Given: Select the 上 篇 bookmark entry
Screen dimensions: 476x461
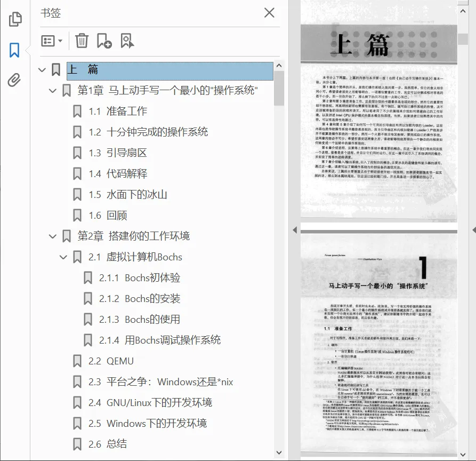Looking at the screenshot, I should (x=170, y=71).
